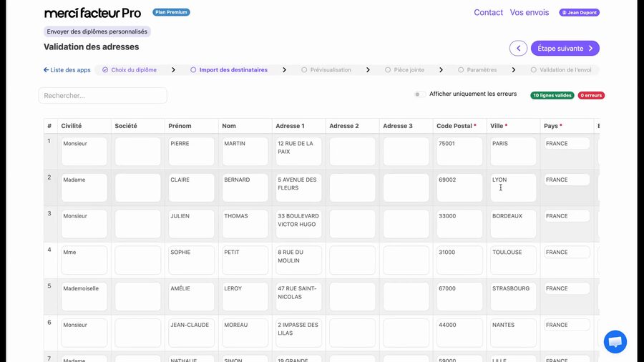Edit Prénom field containing AMÉLIE

[191, 296]
